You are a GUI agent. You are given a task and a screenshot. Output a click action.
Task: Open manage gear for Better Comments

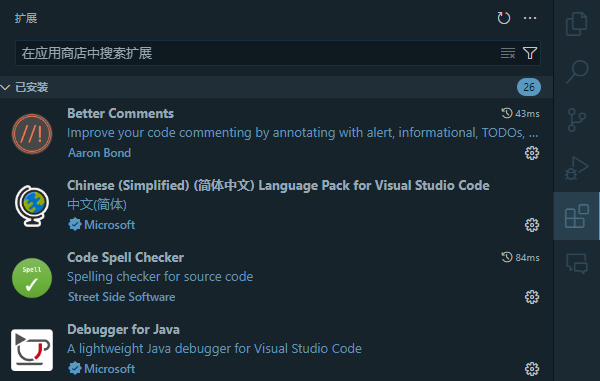(x=532, y=153)
